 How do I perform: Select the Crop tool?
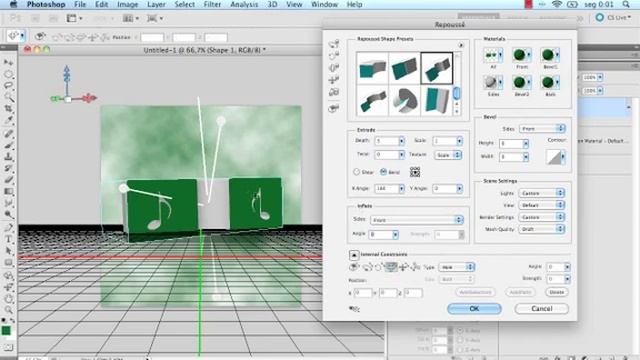(8, 108)
